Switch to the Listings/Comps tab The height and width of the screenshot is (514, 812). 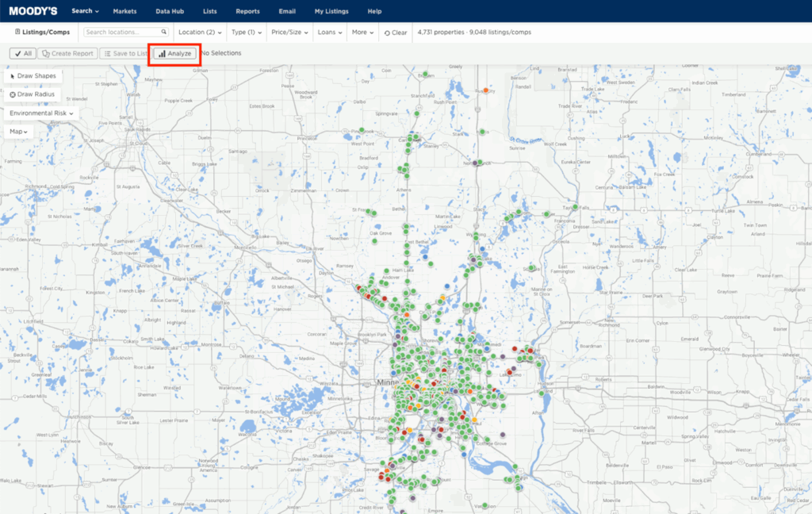42,33
